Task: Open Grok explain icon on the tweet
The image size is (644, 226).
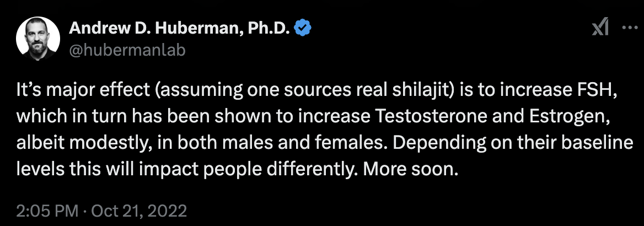Action: (x=600, y=28)
